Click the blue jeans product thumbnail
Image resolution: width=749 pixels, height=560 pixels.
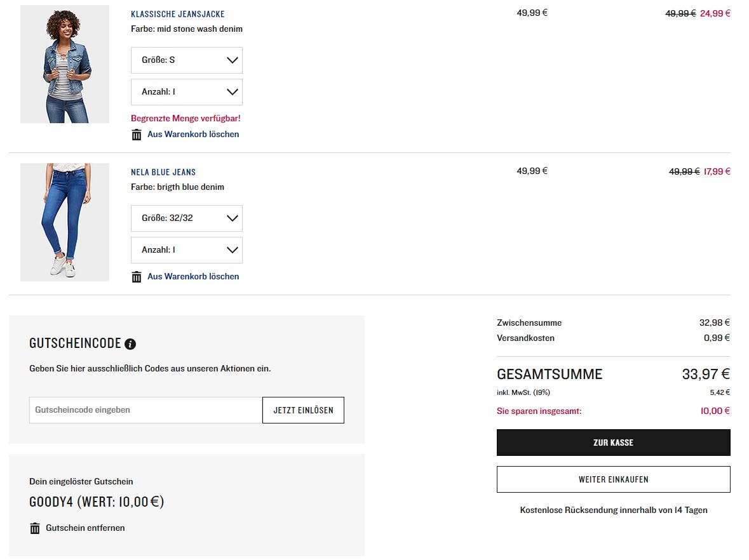point(65,222)
